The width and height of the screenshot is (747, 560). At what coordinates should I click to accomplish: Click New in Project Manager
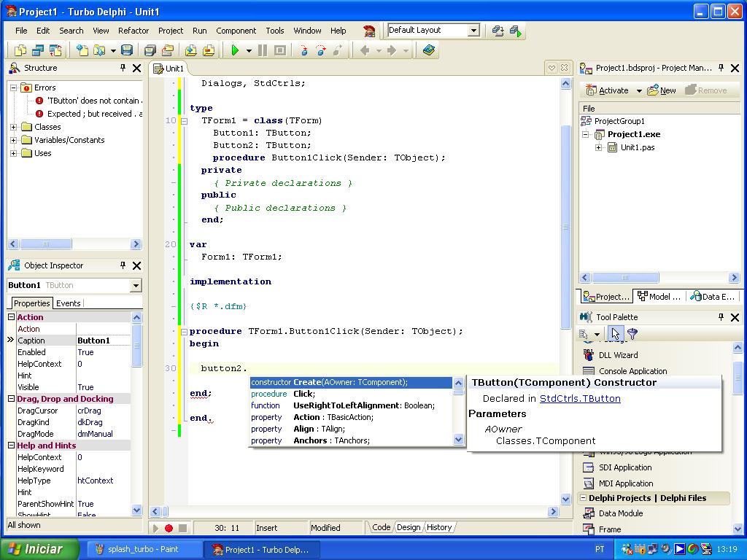[662, 90]
